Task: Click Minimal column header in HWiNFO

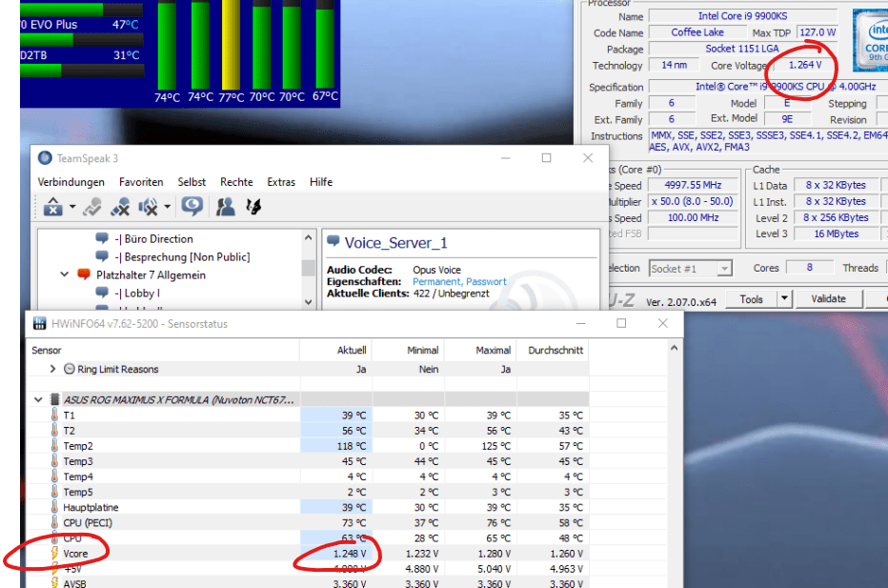Action: pyautogui.click(x=409, y=350)
